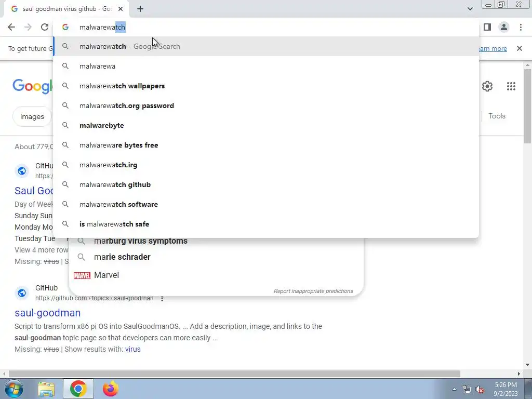Click the network tray icon
The height and width of the screenshot is (399, 532).
coord(467,390)
